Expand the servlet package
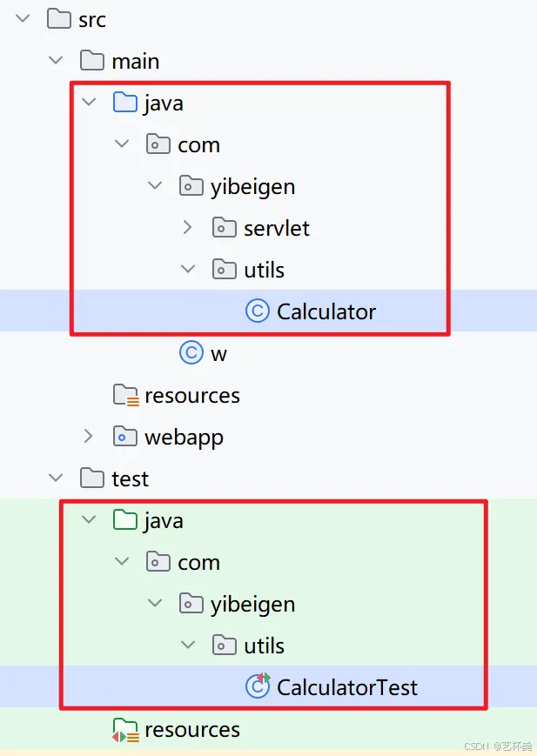Screen dimensions: 537x756 click(187, 228)
